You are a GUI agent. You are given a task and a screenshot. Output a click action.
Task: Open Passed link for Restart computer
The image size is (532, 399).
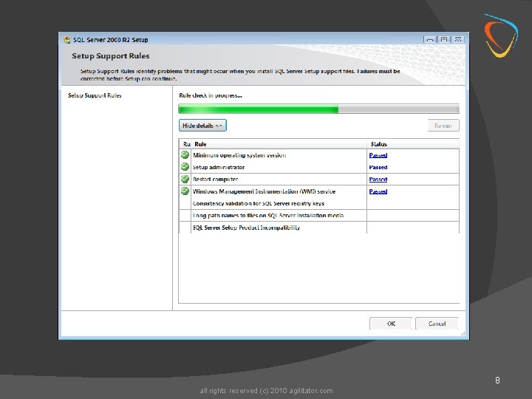pyautogui.click(x=378, y=179)
